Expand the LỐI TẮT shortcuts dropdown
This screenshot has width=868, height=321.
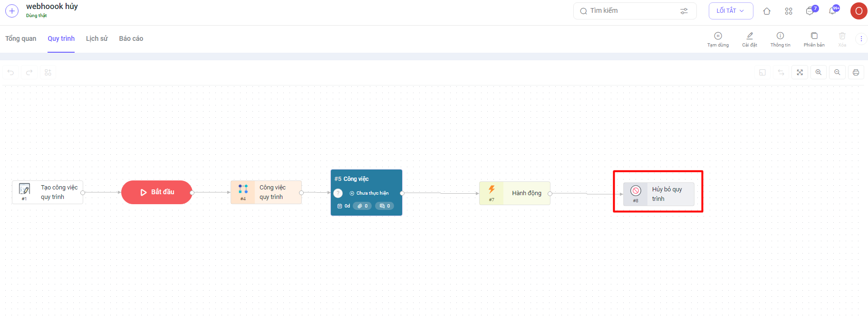tap(731, 11)
